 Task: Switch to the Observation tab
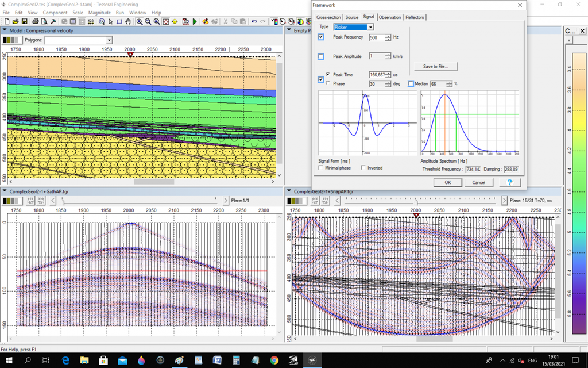(x=390, y=17)
